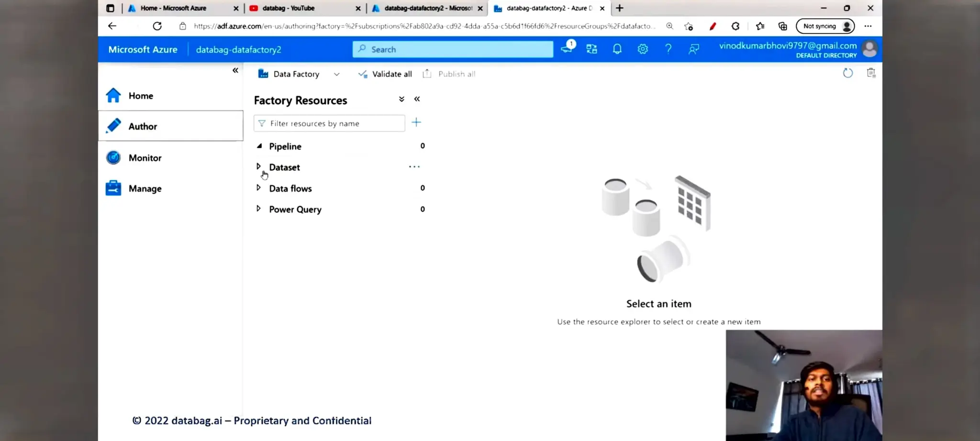Click the browser zoom magnifier icon
This screenshot has width=980, height=441.
(669, 26)
